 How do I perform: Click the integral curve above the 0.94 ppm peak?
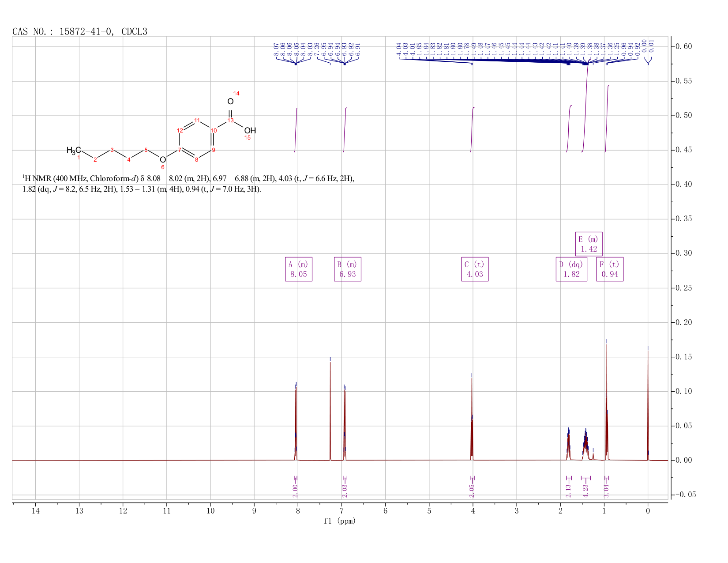tap(607, 118)
